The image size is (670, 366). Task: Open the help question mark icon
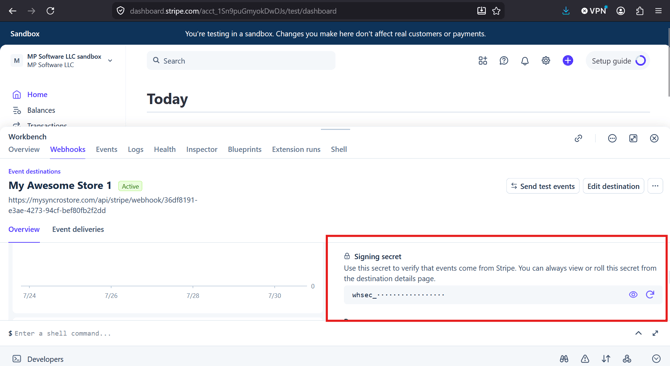[x=504, y=61]
